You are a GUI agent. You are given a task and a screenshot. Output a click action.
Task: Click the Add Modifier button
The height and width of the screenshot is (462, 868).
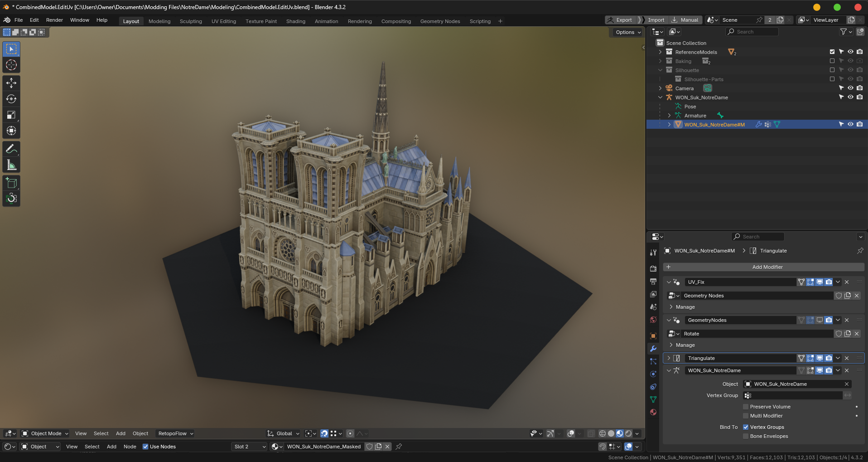(x=764, y=267)
